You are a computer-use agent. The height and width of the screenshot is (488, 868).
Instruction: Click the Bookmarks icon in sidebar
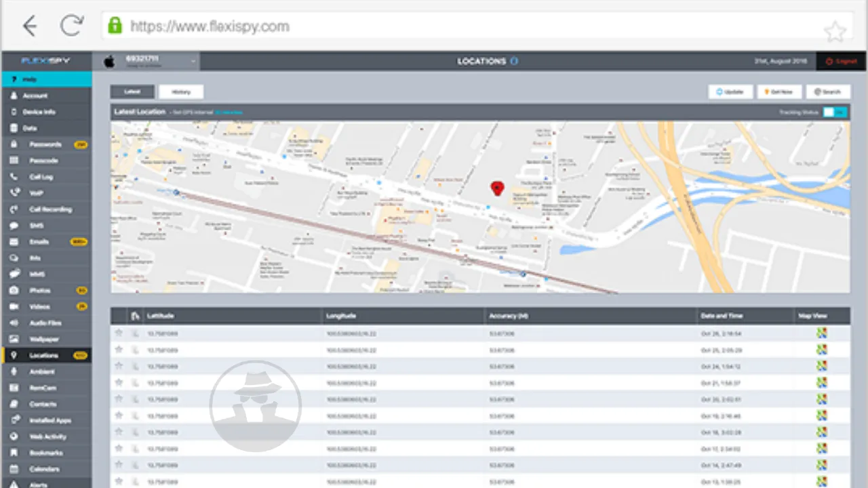coord(14,453)
